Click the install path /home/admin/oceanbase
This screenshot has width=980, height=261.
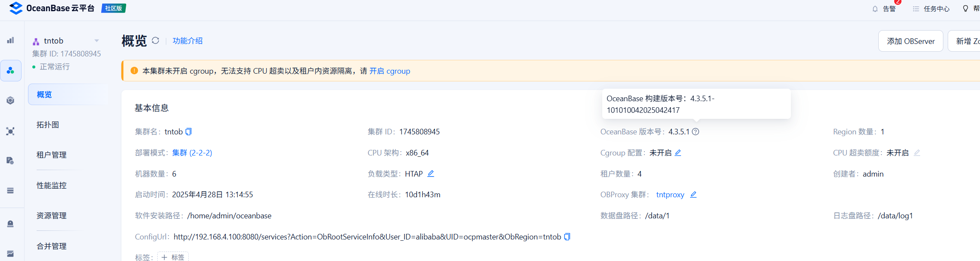229,216
